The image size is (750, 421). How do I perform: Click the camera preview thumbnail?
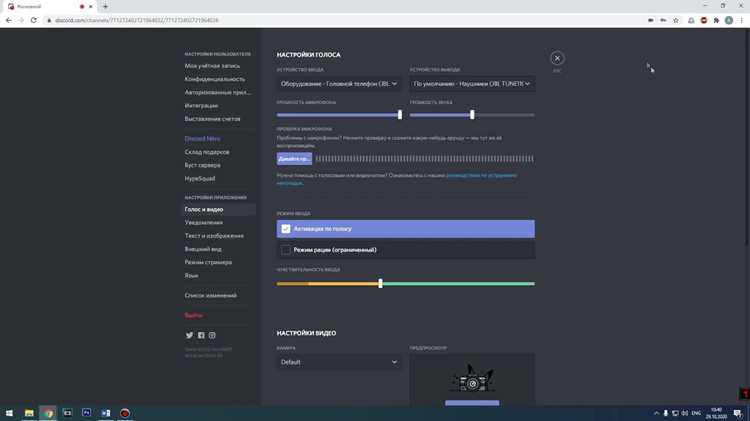coord(472,379)
